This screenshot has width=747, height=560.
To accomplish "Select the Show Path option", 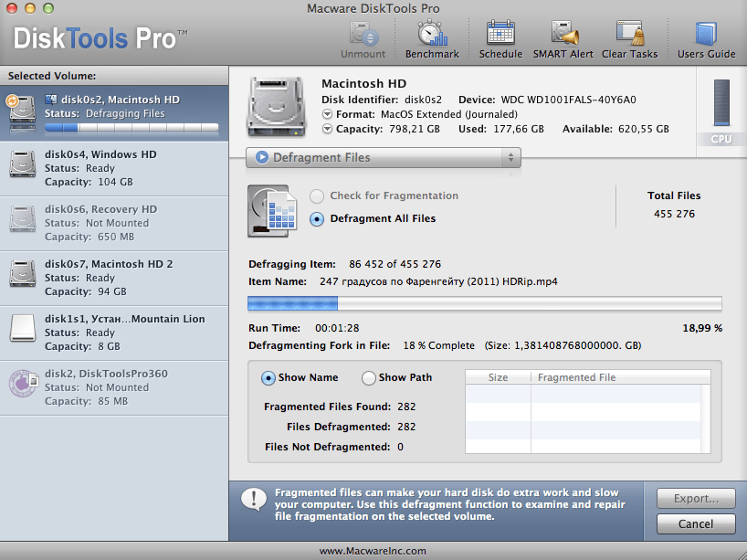I will (368, 378).
